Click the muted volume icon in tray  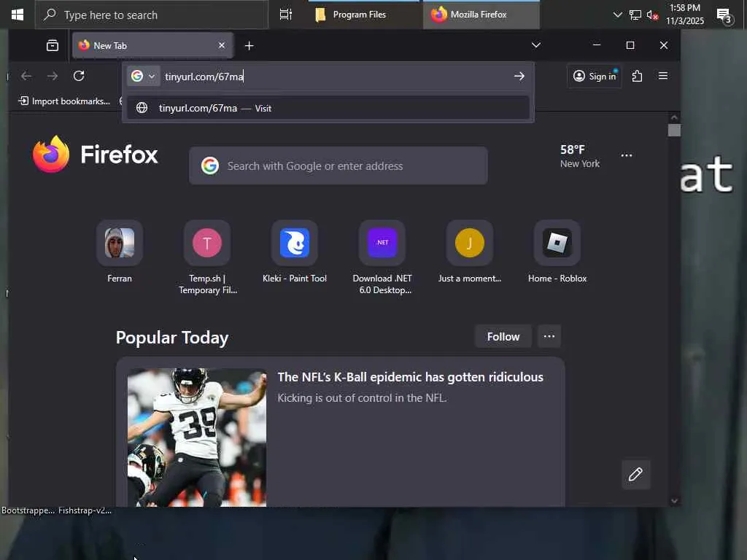[652, 15]
